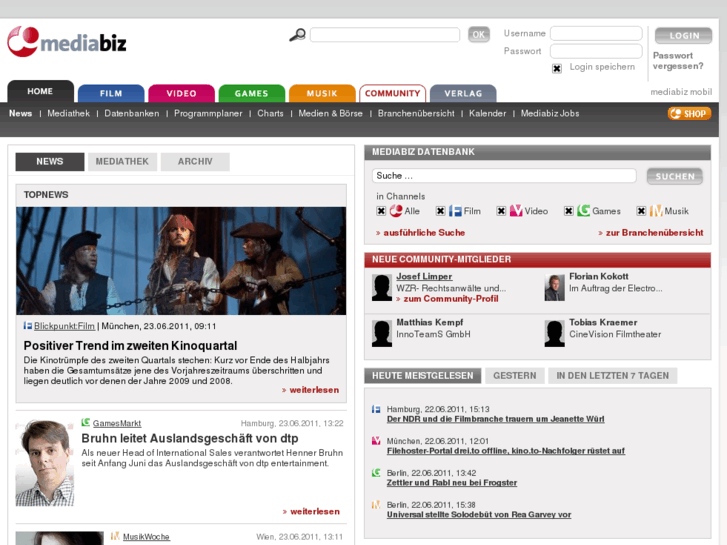Viewport: 727px width, 545px height.
Task: Click Blickpunkt:Film source icon
Action: (28, 326)
